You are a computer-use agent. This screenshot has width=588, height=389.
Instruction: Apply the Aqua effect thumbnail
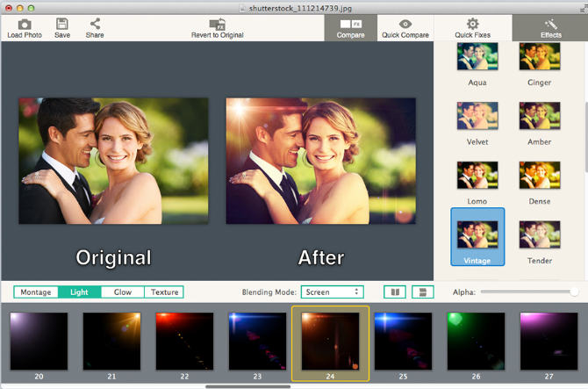(x=477, y=56)
